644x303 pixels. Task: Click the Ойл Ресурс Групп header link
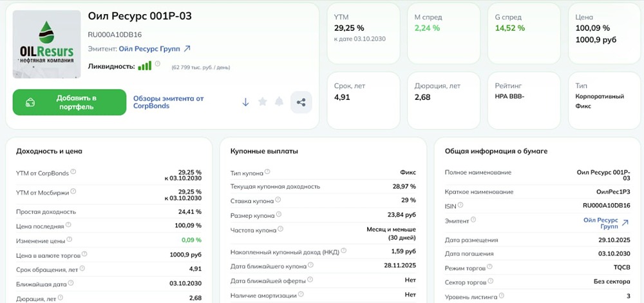(149, 49)
